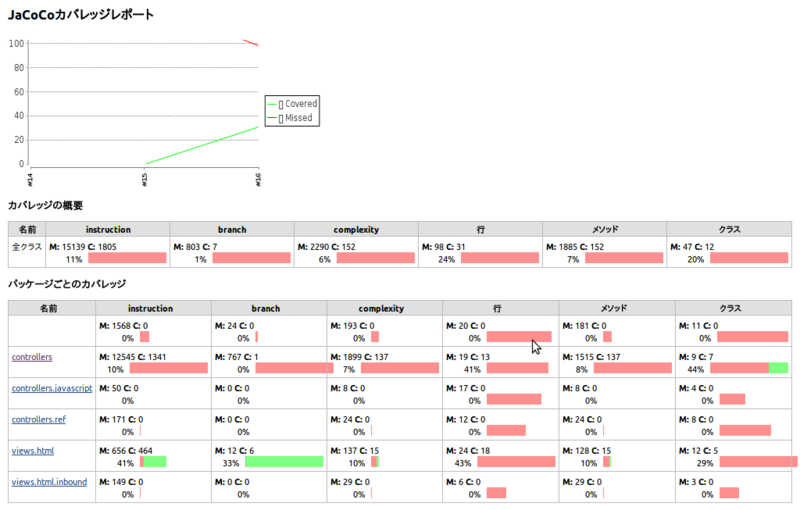Click the views.html 33% branch coverage bar
The image size is (800, 510).
pyautogui.click(x=284, y=462)
